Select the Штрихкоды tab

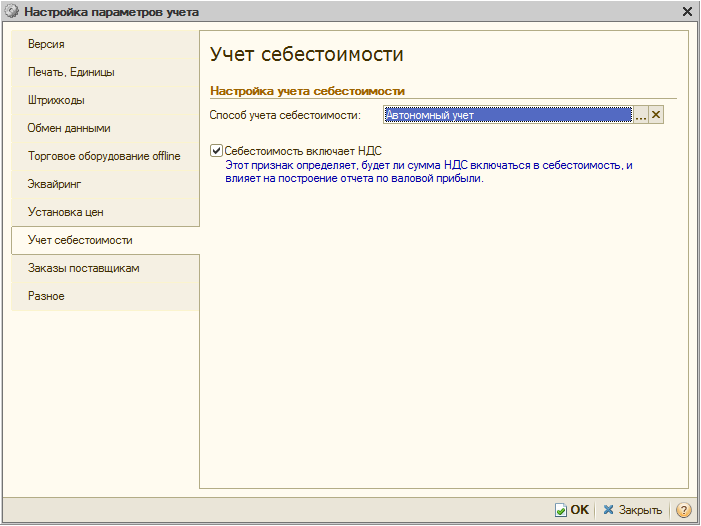[x=105, y=101]
